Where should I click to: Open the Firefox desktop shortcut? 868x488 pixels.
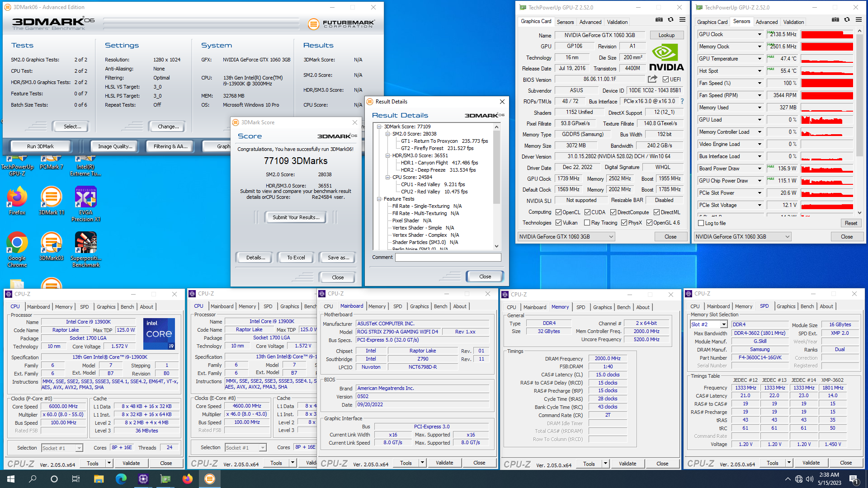point(17,201)
